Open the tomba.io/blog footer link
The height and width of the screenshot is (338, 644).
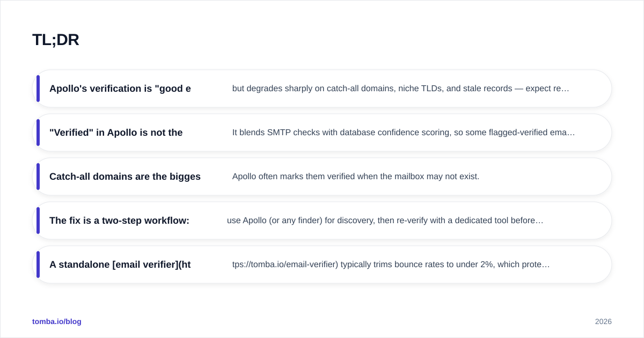coord(57,321)
